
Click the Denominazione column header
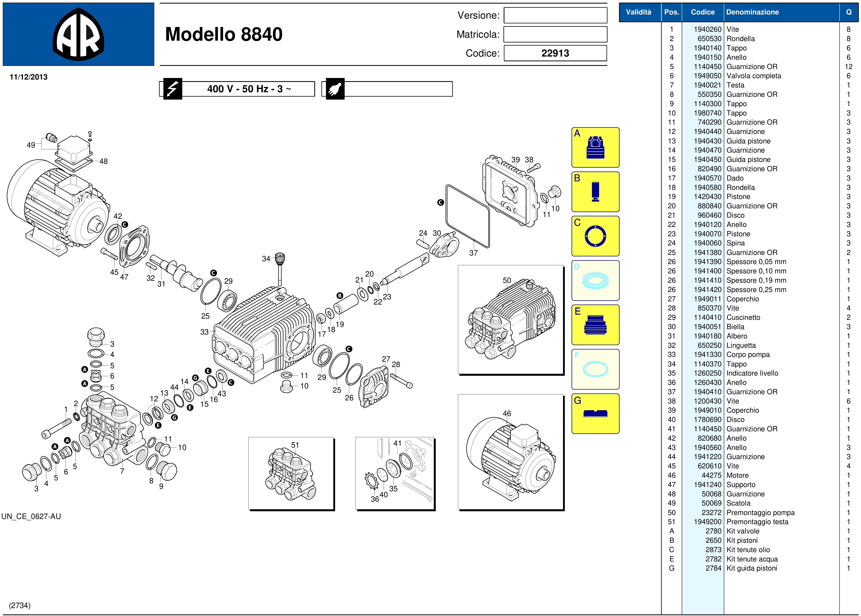752,12
